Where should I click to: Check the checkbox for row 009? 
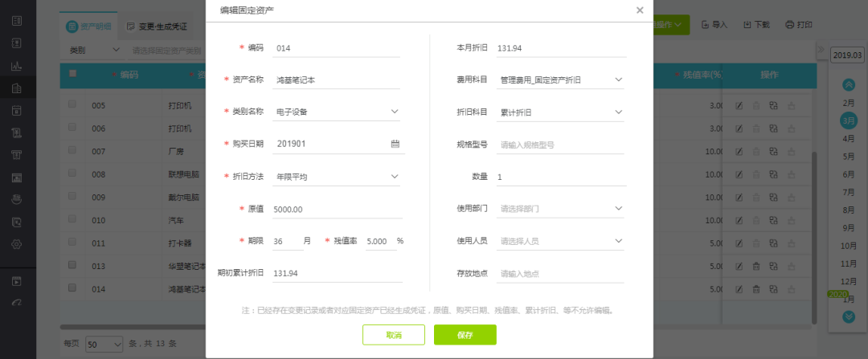coord(72,196)
